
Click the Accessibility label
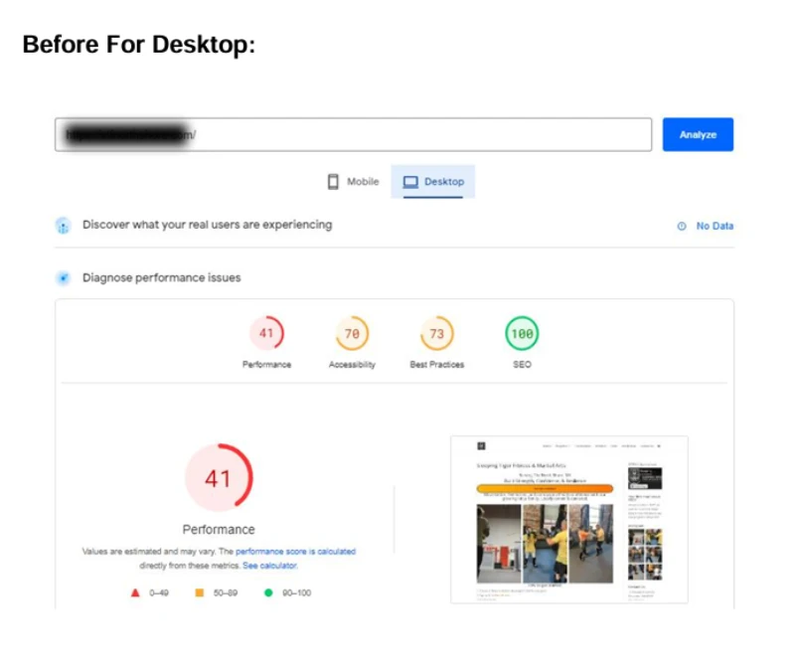(352, 365)
